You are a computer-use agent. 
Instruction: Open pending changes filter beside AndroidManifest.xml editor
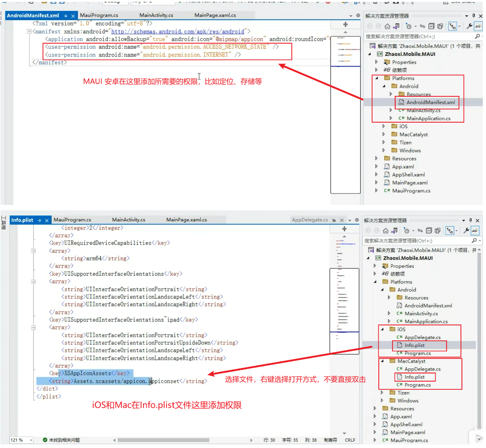[x=409, y=26]
